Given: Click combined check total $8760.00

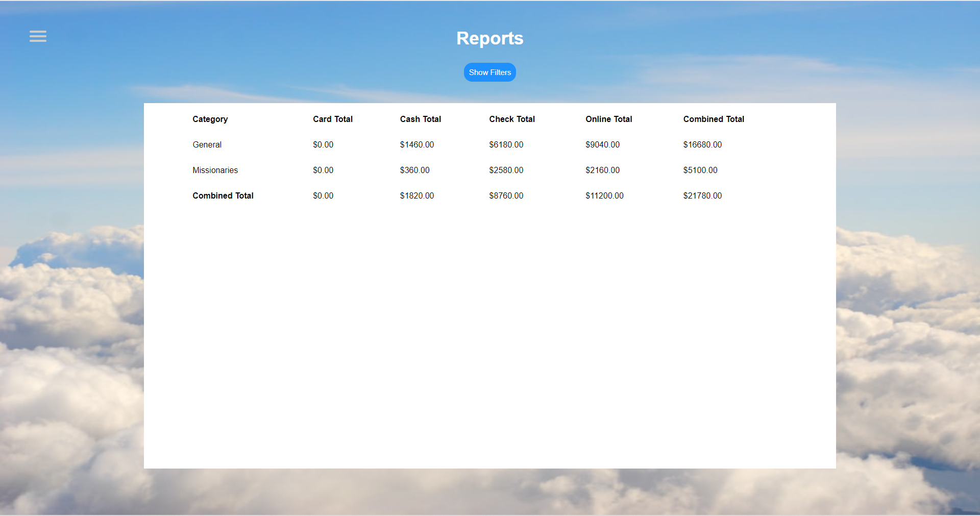Looking at the screenshot, I should (x=506, y=195).
